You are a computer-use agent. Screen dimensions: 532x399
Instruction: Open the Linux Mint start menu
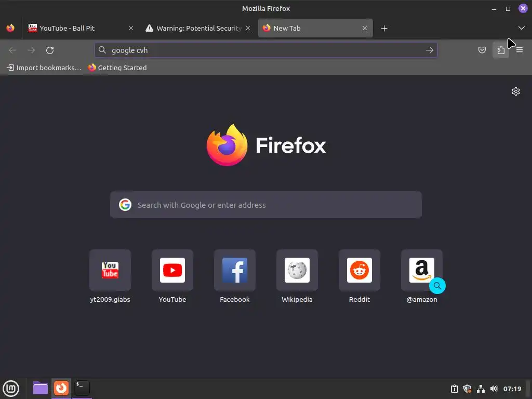(x=11, y=389)
